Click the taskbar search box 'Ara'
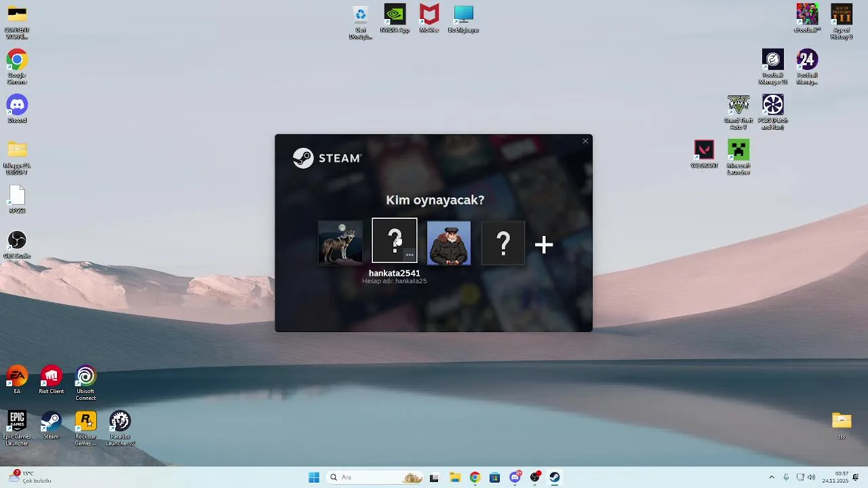The width and height of the screenshot is (868, 488). (x=376, y=477)
